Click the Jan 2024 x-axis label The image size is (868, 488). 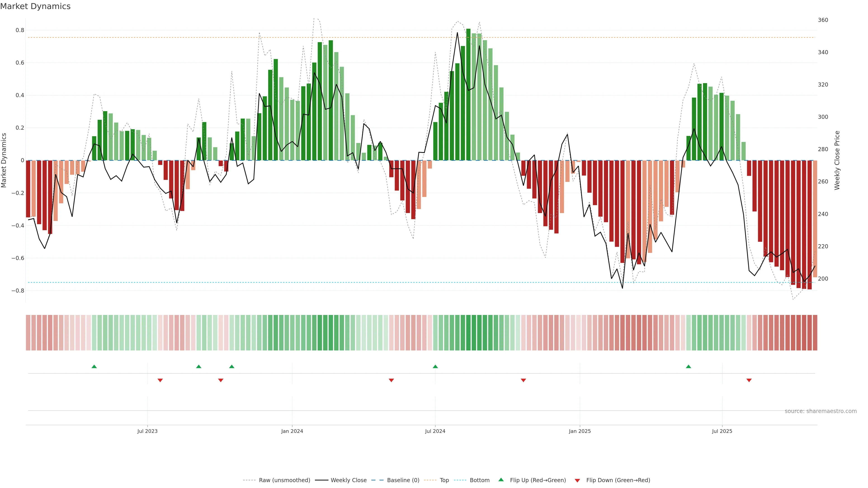pyautogui.click(x=292, y=431)
